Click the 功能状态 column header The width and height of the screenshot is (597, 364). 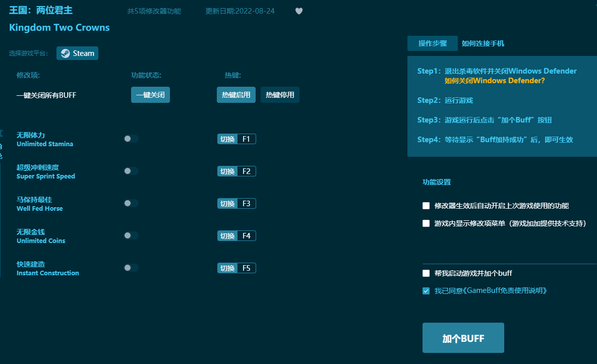pos(146,75)
